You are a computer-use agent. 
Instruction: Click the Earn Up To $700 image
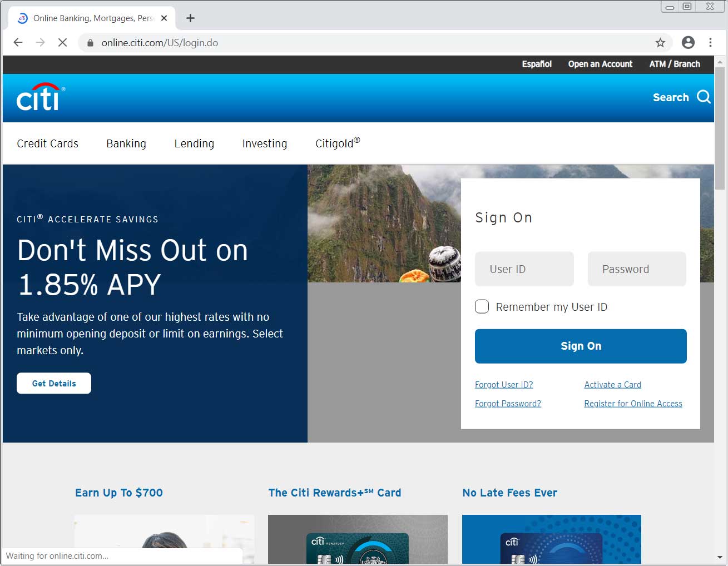pos(164,539)
